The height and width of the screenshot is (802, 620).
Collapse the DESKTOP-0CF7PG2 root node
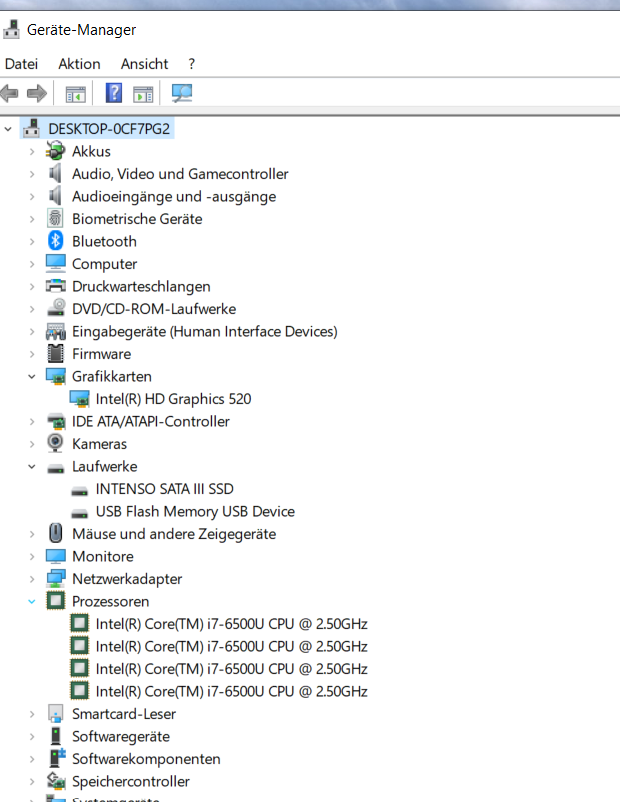point(8,129)
